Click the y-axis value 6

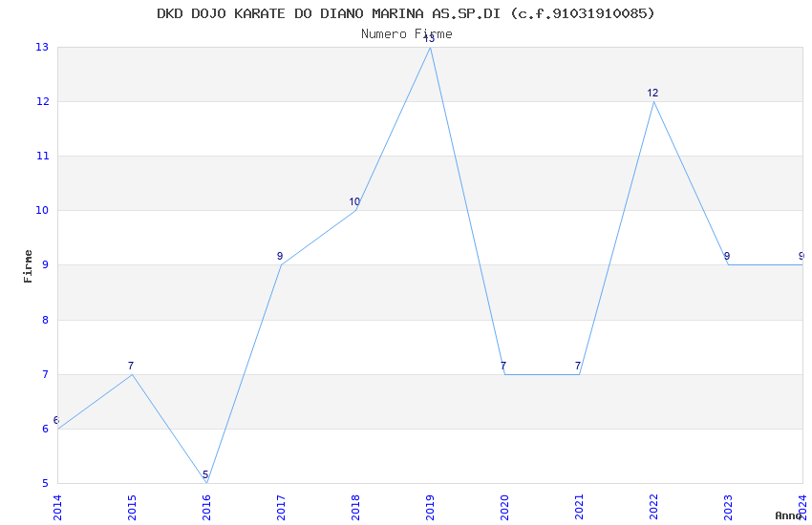(46, 429)
